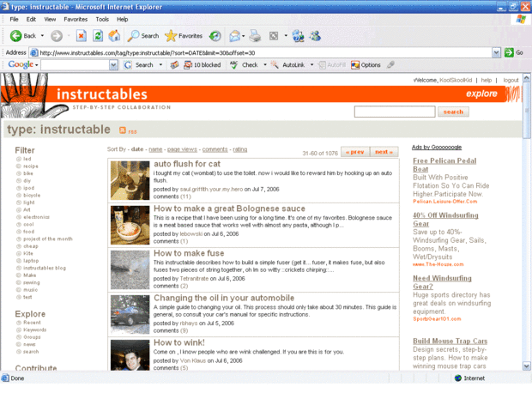This screenshot has height=399, width=532.
Task: Go back with the Back arrow icon
Action: click(15, 36)
